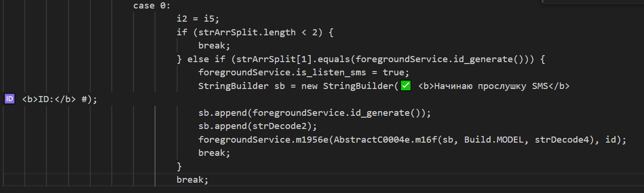This screenshot has height=193, width=644.
Task: Click the closing brace of the else-if block
Action: [x=179, y=166]
